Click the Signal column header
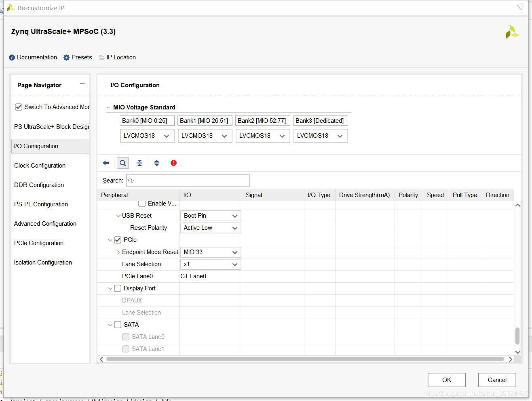This screenshot has width=532, height=401. (x=273, y=195)
